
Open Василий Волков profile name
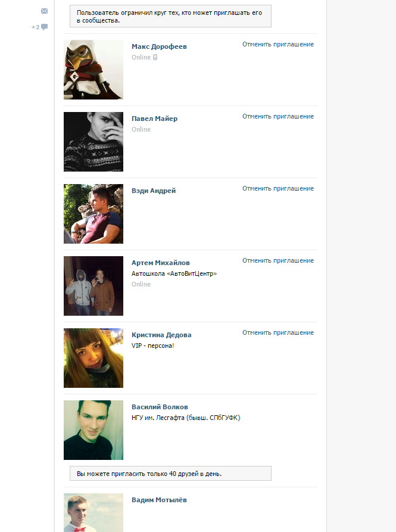click(x=160, y=407)
